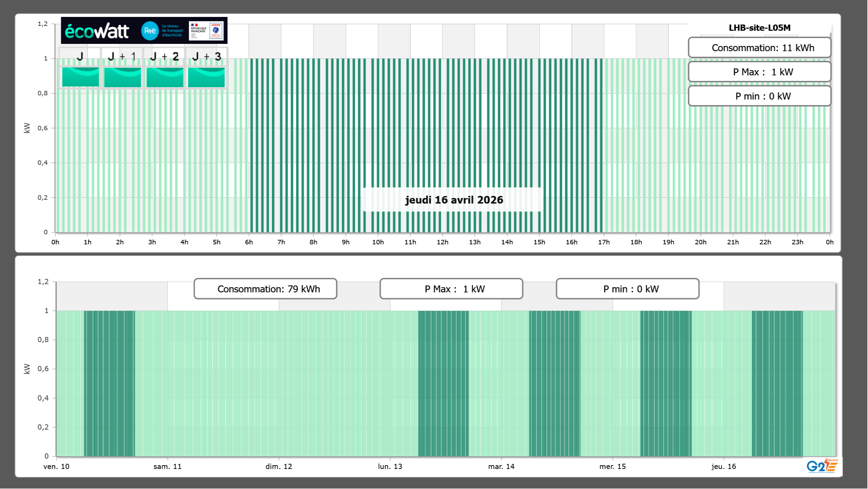
Task: Click the G2E France logo
Action: tap(822, 466)
